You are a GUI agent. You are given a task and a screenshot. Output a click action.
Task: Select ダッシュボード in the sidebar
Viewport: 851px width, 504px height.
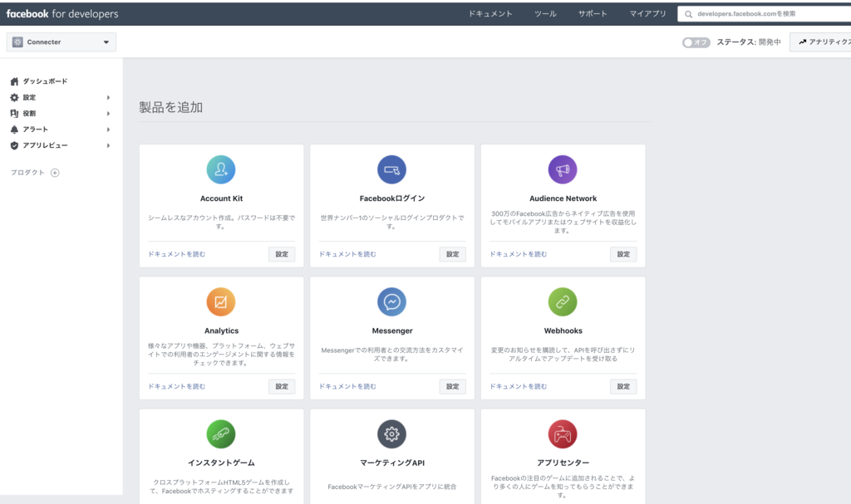click(45, 81)
